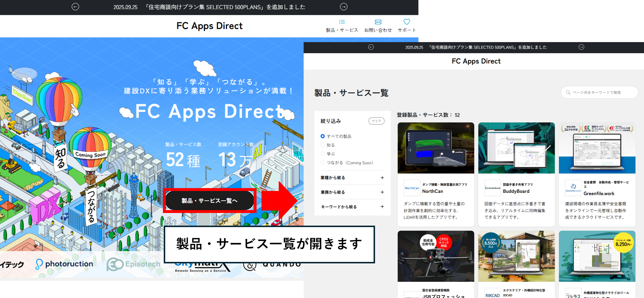The width and height of the screenshot is (644, 298).
Task: Select the すべての製品 radio button
Action: coord(323,136)
